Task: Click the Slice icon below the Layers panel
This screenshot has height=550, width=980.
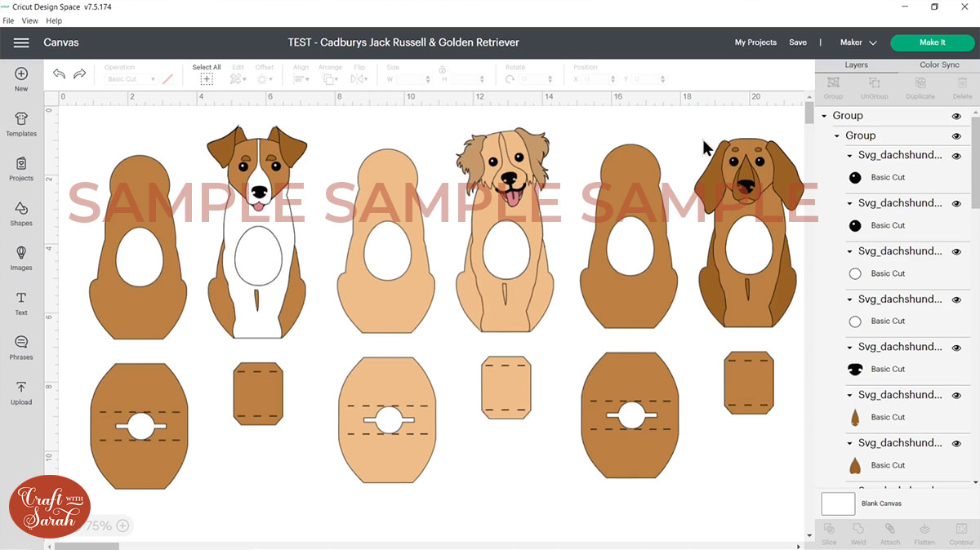Action: click(829, 534)
